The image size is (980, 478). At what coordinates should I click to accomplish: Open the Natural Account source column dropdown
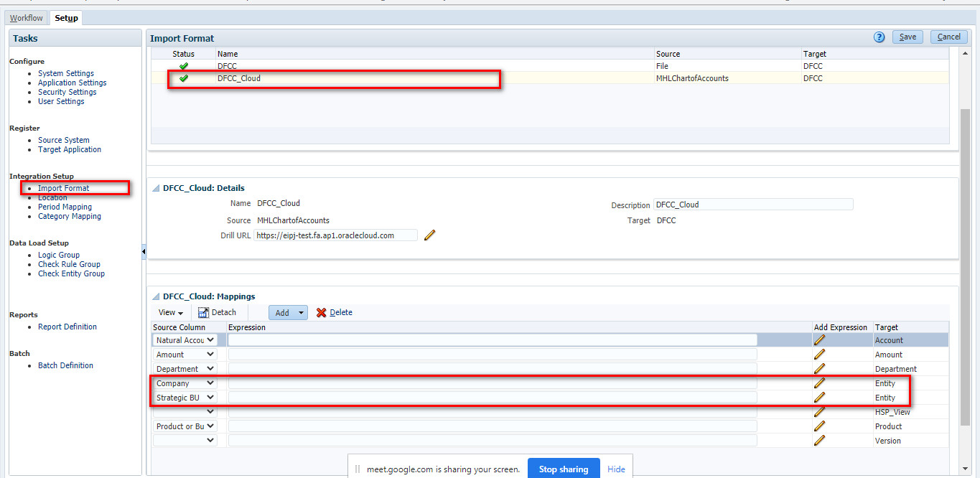click(210, 340)
